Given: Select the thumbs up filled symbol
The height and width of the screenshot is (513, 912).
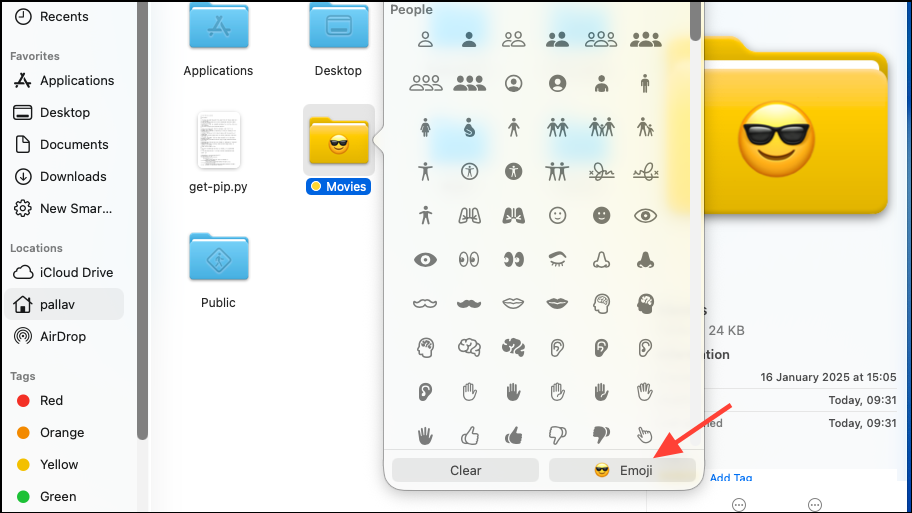Looking at the screenshot, I should [x=513, y=435].
